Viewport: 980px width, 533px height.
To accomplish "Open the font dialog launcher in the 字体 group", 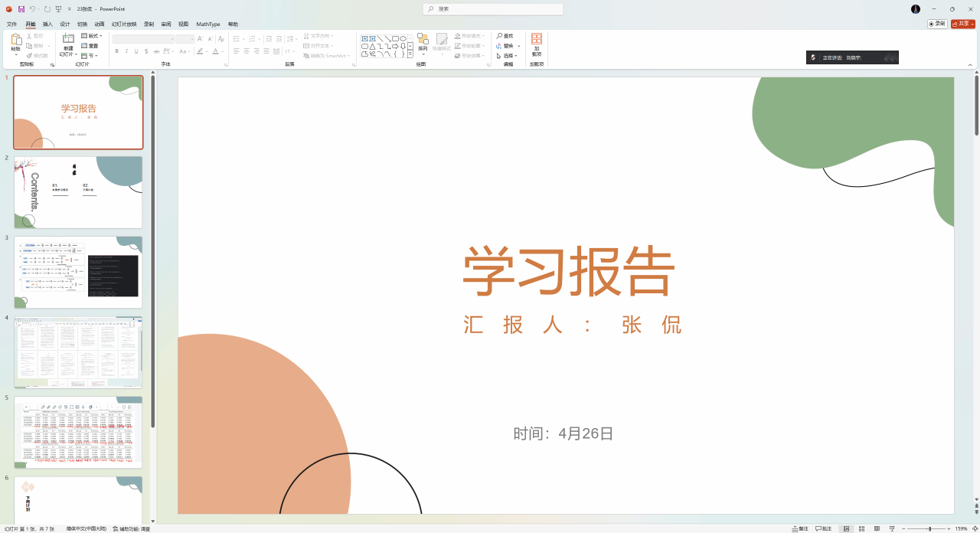I will [x=227, y=65].
